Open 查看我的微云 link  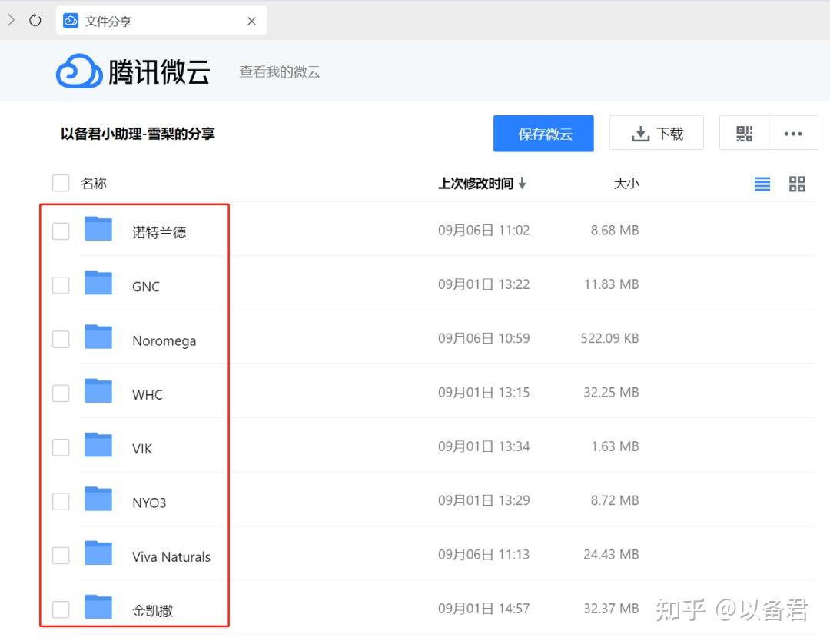pos(279,71)
